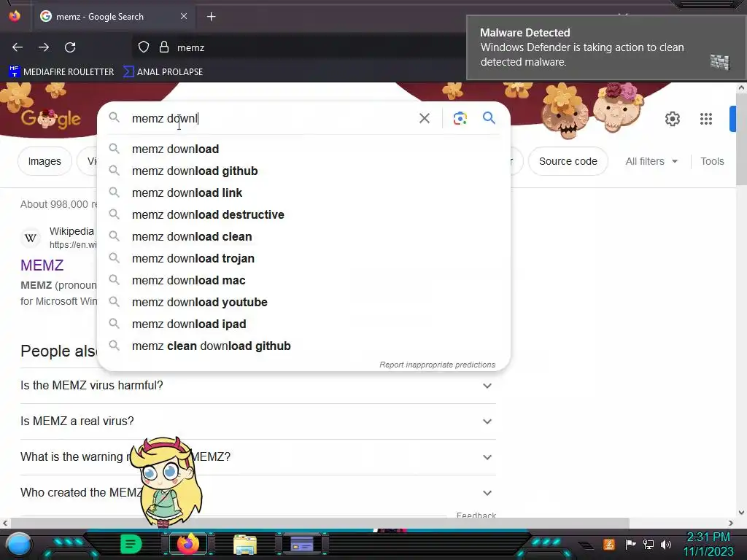
Task: Click the purple window taskbar icon
Action: pyautogui.click(x=302, y=544)
